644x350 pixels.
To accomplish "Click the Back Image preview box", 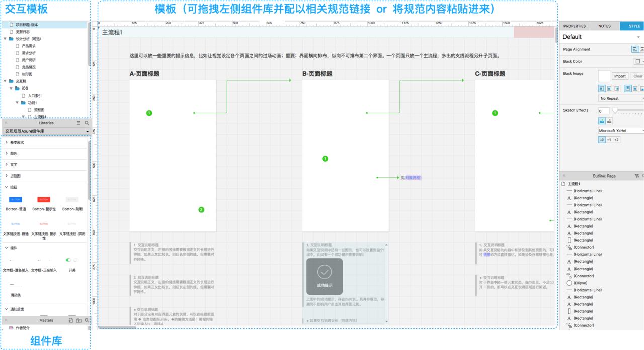I will pos(604,76).
